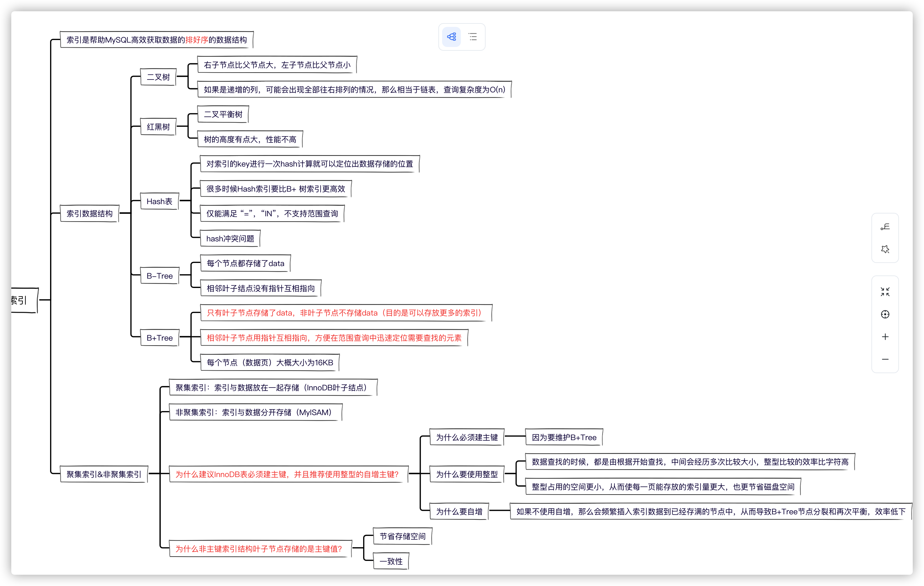Click the shrink to fit icon

[x=885, y=292]
